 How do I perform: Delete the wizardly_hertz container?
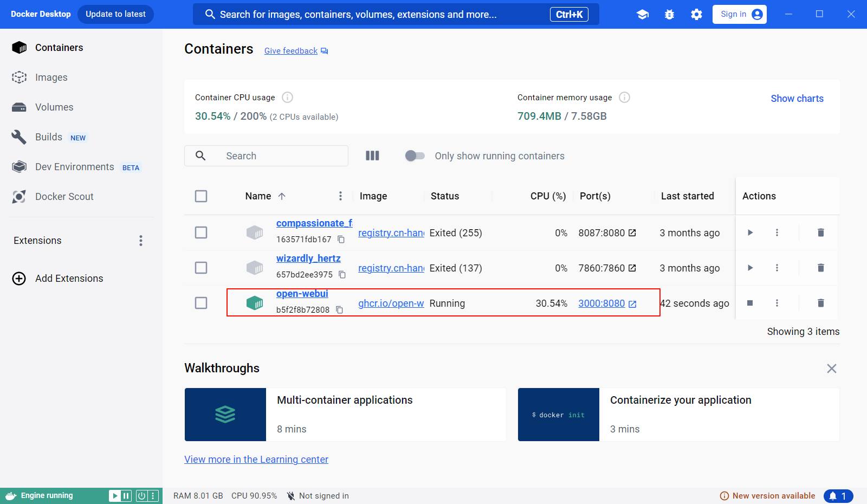(821, 268)
